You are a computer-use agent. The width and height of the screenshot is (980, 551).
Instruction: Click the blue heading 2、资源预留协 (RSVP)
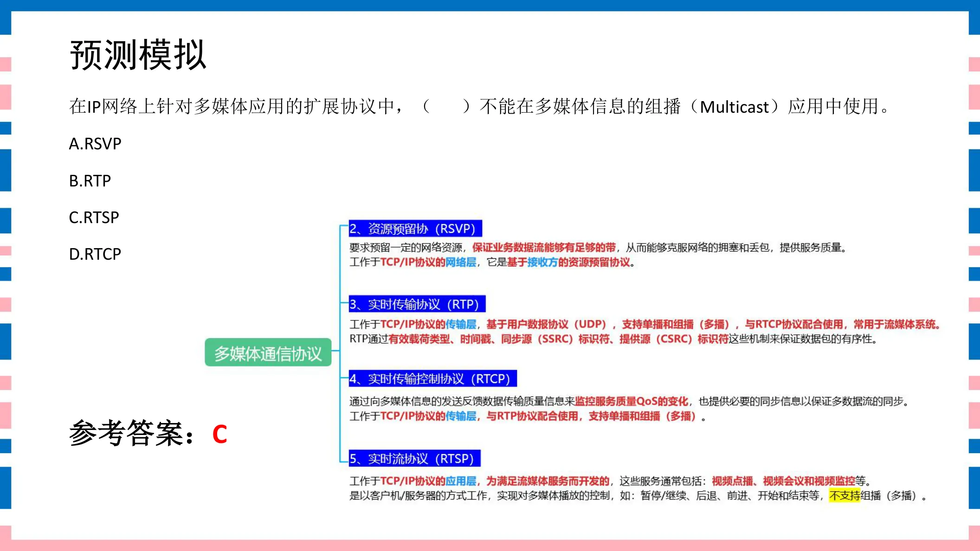click(415, 229)
